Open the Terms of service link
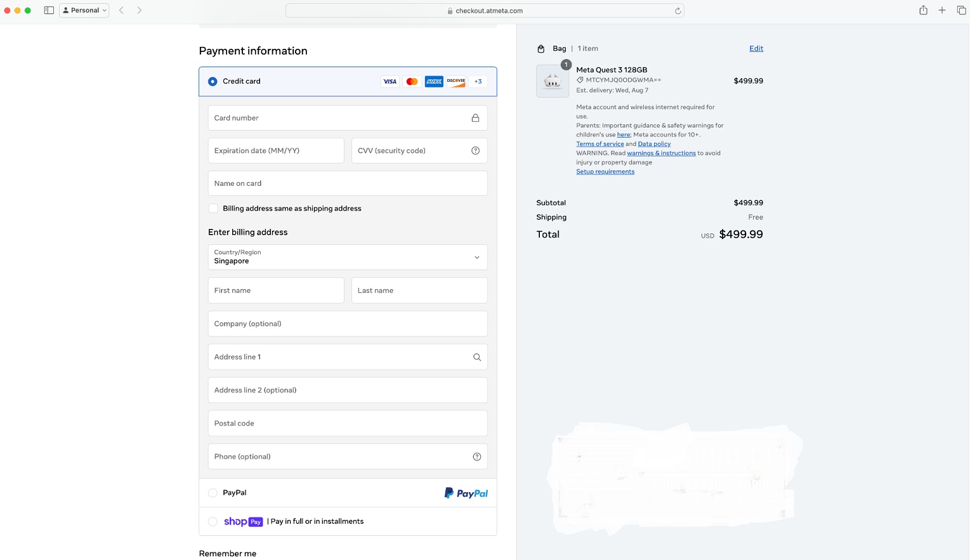This screenshot has width=970, height=560. [x=600, y=144]
